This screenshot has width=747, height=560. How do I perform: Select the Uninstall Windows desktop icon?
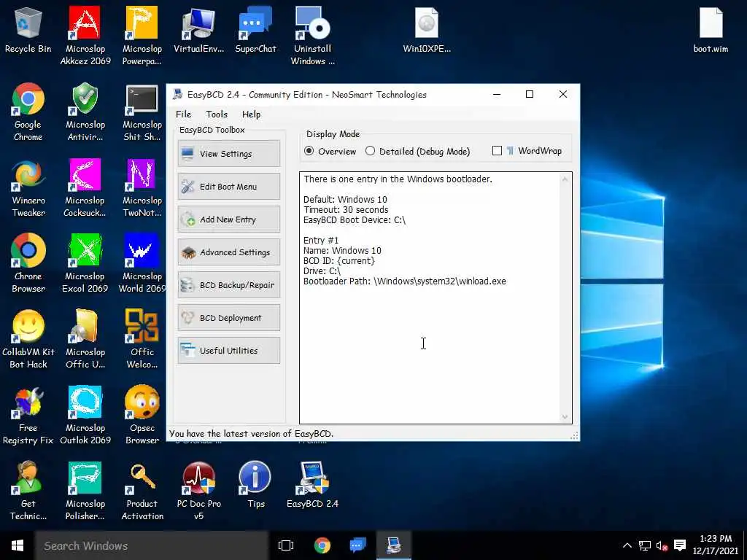[x=312, y=36]
